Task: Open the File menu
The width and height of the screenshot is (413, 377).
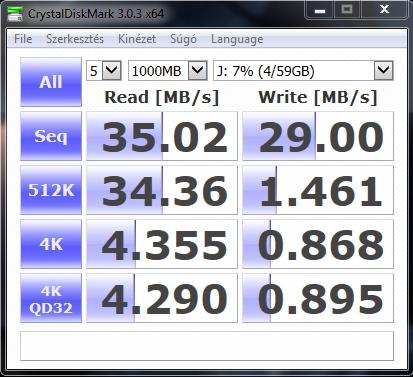Action: click(23, 39)
